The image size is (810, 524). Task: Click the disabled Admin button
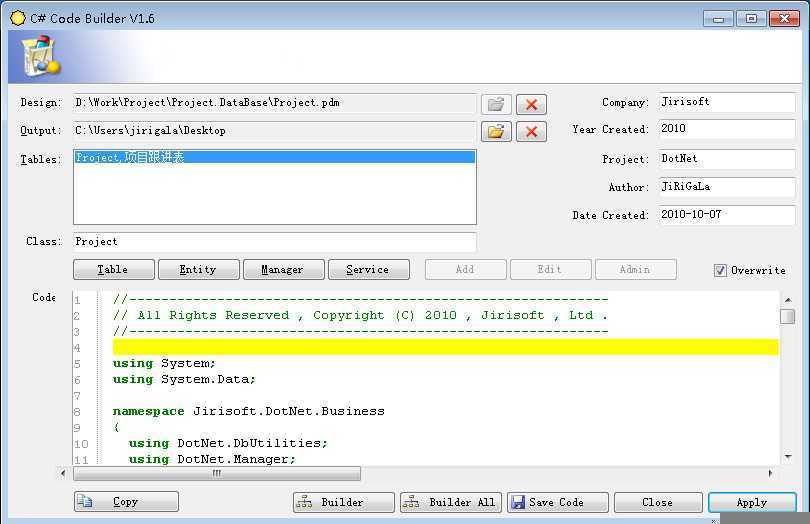(x=635, y=269)
